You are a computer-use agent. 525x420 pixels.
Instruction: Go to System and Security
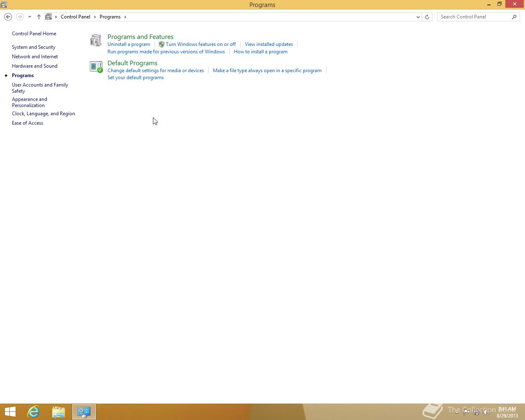coord(34,47)
